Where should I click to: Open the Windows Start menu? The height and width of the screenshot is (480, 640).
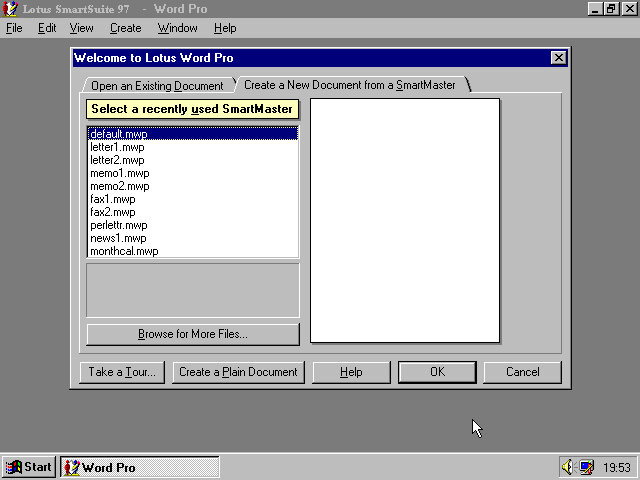(29, 467)
